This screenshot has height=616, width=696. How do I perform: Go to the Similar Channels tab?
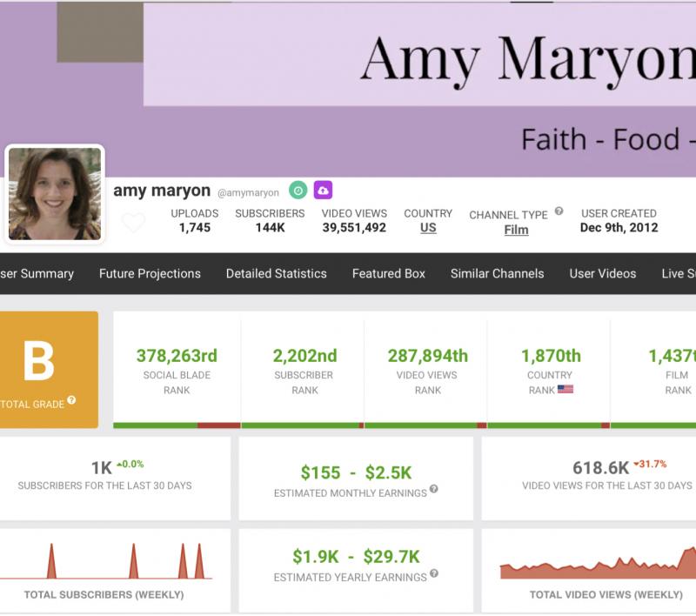pos(497,273)
